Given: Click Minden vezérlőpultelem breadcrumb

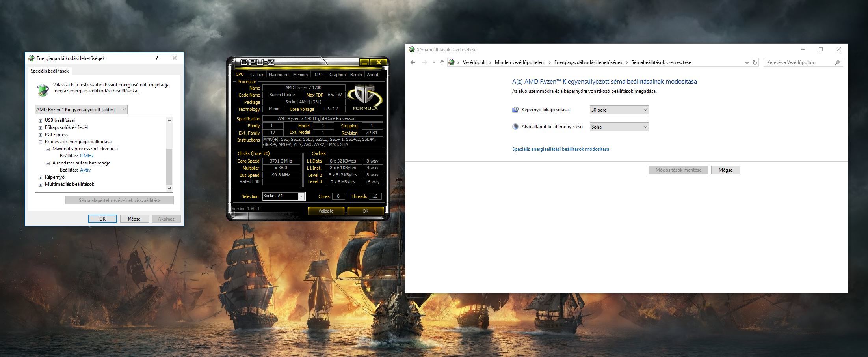Looking at the screenshot, I should pyautogui.click(x=520, y=62).
